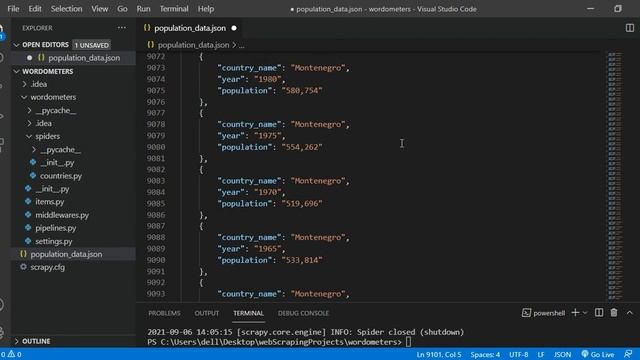Maximize panel with chevron-up icon
640x360 pixels.
(x=630, y=313)
